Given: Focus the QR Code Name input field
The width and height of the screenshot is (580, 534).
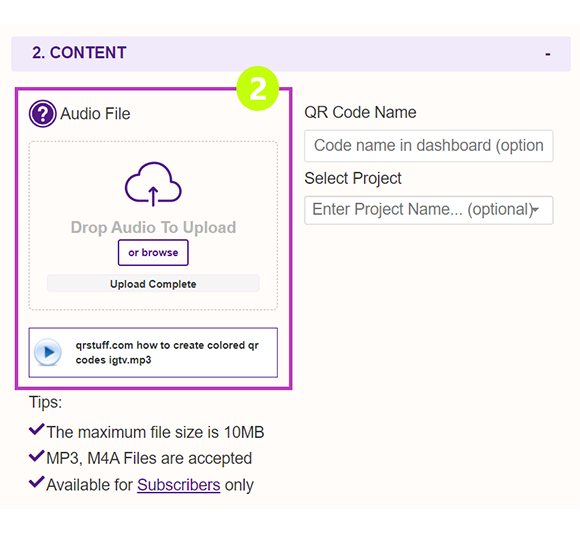Looking at the screenshot, I should coord(429,146).
